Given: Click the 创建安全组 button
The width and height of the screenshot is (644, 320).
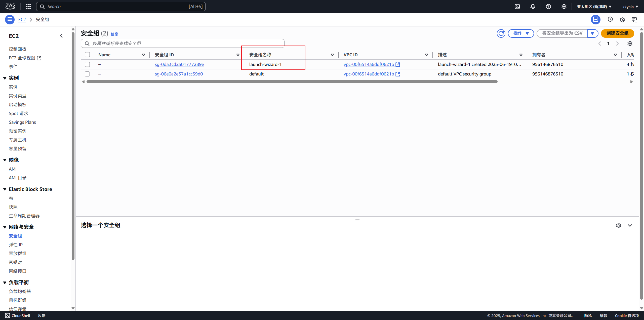Looking at the screenshot, I should pos(617,33).
